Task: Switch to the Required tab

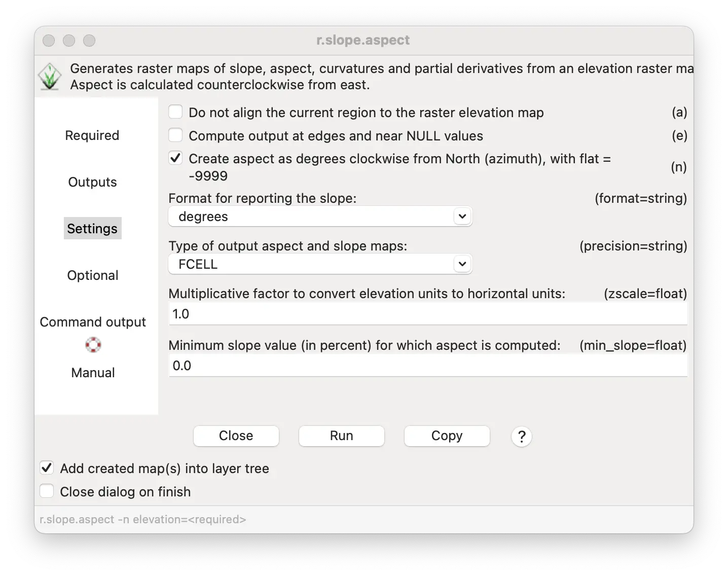Action: (92, 135)
